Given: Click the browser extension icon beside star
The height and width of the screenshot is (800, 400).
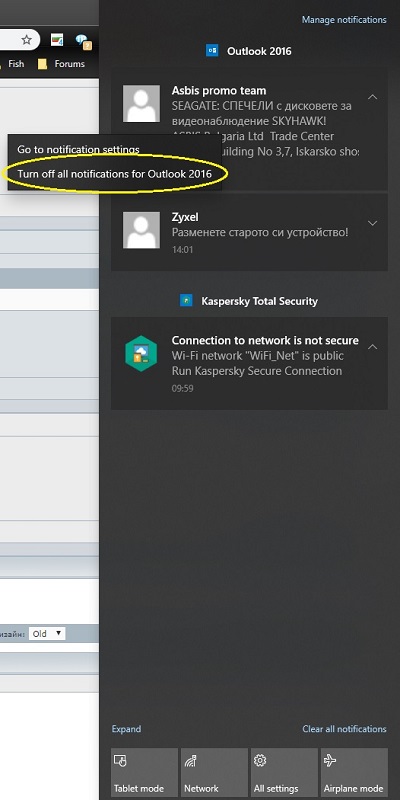Looking at the screenshot, I should click(57, 40).
